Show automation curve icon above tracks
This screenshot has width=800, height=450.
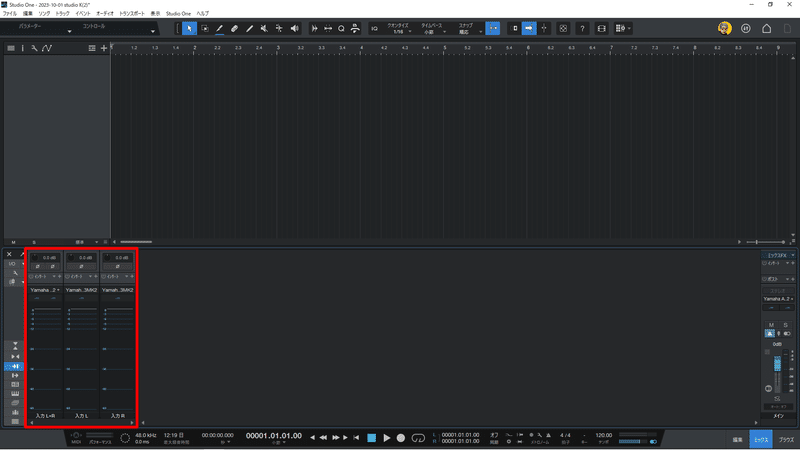point(47,48)
